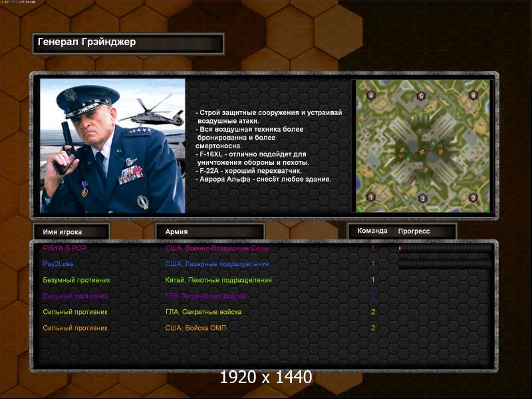Click the clock readout in top-left corner
Image resolution: width=532 pixels, height=399 pixels.
(27, 2)
